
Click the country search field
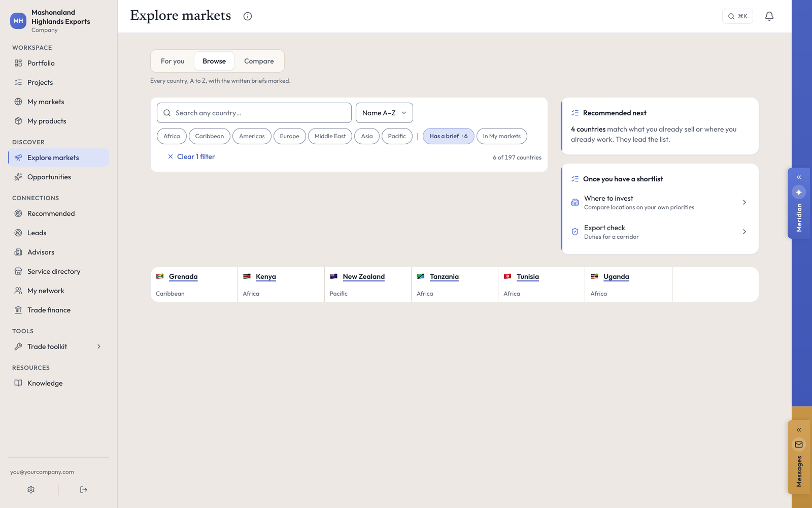click(254, 113)
